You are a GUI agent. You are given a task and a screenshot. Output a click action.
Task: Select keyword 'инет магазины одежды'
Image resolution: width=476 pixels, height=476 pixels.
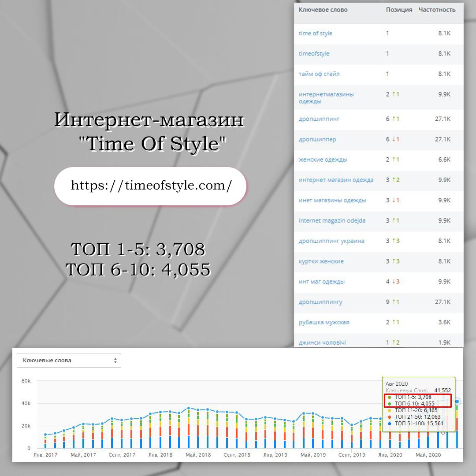pyautogui.click(x=332, y=200)
